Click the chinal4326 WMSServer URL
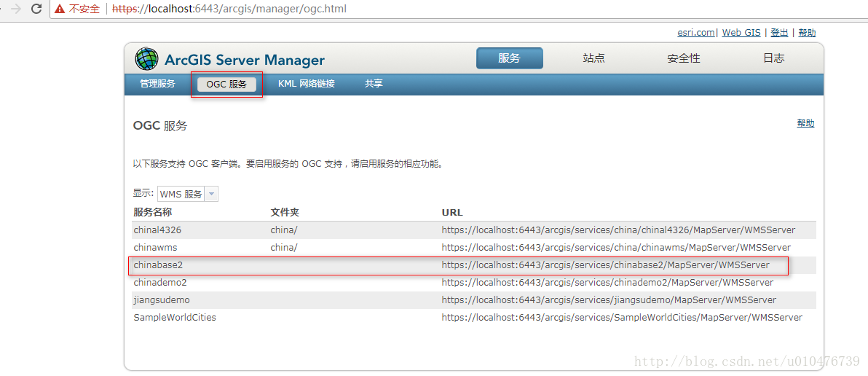Image resolution: width=868 pixels, height=376 pixels. pyautogui.click(x=618, y=230)
